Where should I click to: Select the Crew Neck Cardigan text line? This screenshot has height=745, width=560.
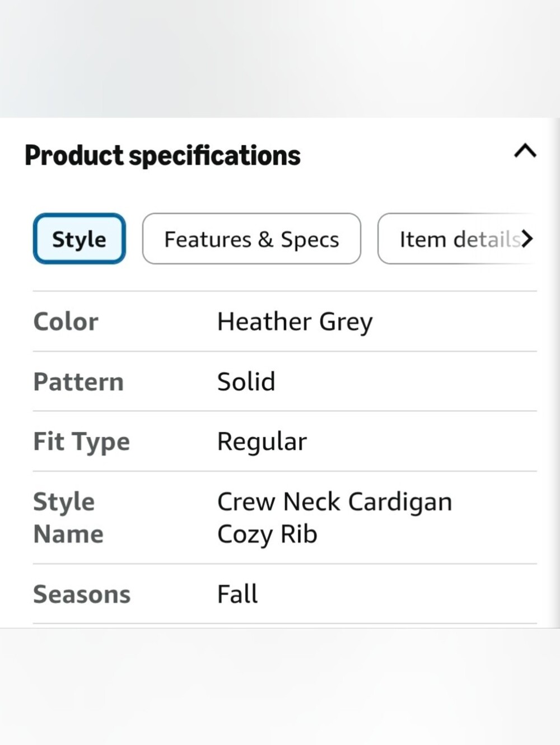tap(334, 502)
